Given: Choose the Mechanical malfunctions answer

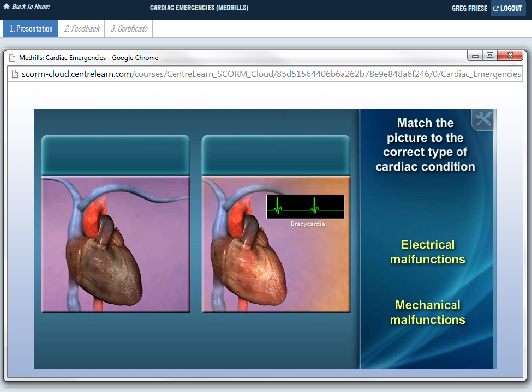Looking at the screenshot, I should pyautogui.click(x=427, y=312).
